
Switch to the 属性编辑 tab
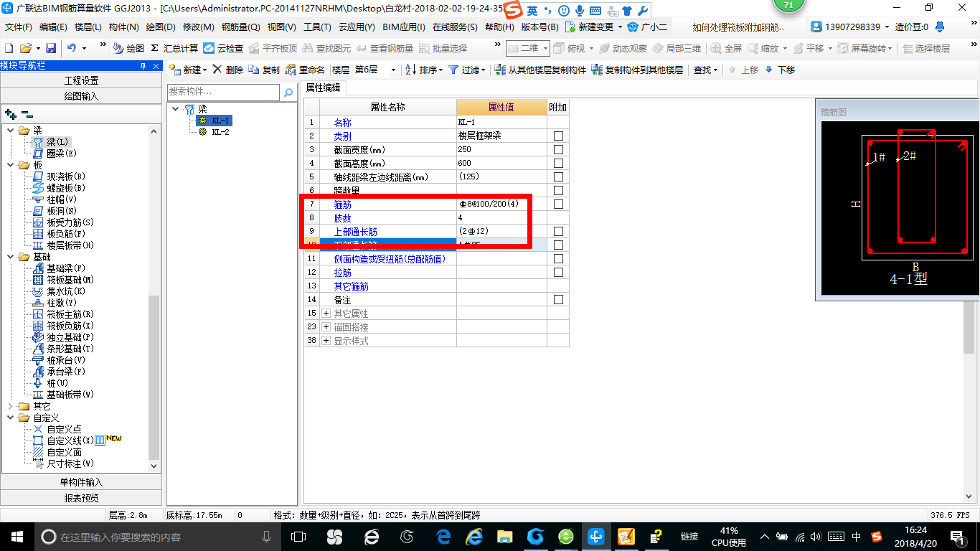tap(324, 88)
